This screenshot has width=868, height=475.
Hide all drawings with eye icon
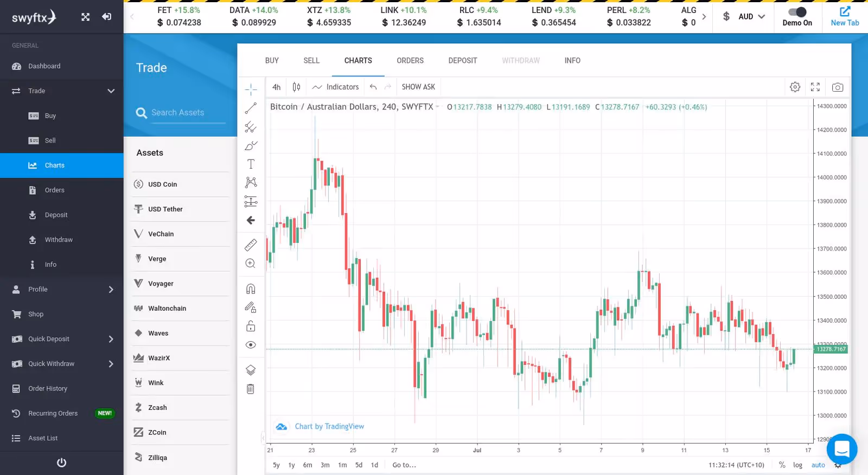coord(251,345)
